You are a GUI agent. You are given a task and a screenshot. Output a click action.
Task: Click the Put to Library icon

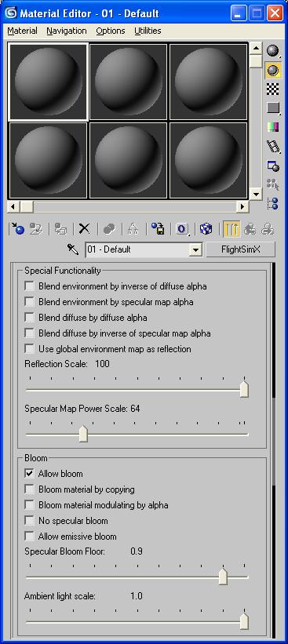[158, 229]
